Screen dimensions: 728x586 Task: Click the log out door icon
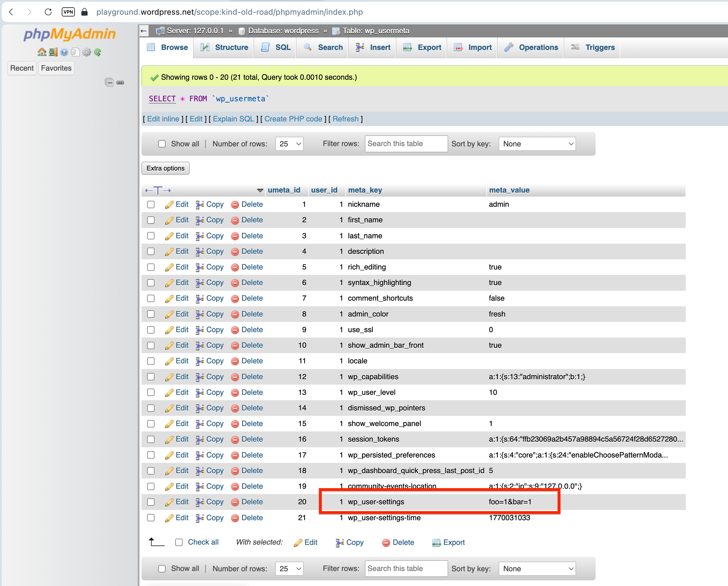click(x=53, y=52)
